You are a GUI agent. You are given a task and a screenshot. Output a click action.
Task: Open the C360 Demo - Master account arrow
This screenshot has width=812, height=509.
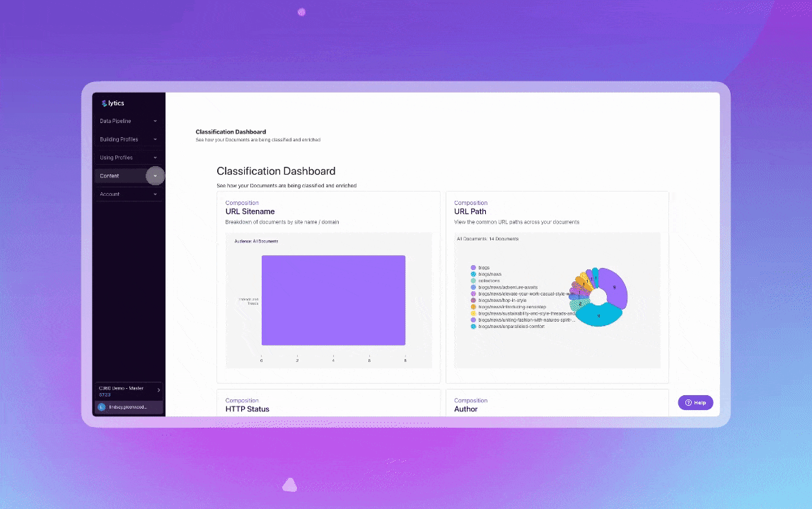point(158,390)
